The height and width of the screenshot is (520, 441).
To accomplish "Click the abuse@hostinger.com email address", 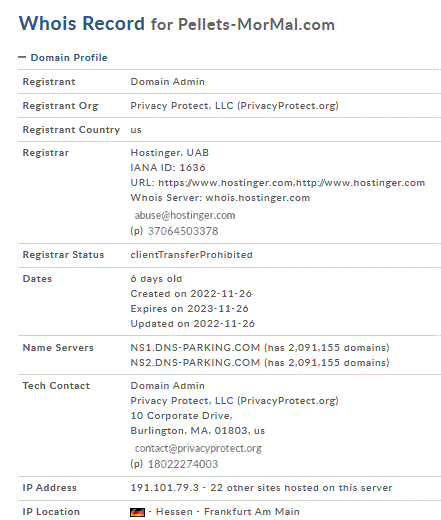I will tap(185, 215).
